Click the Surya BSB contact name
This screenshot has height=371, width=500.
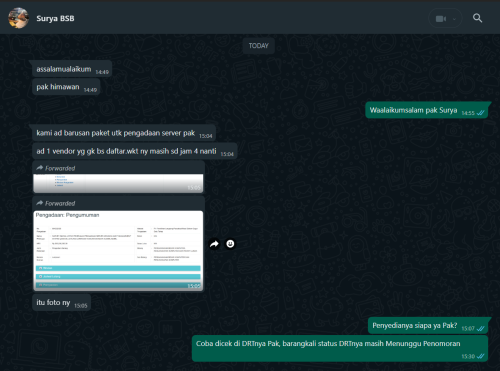55,18
